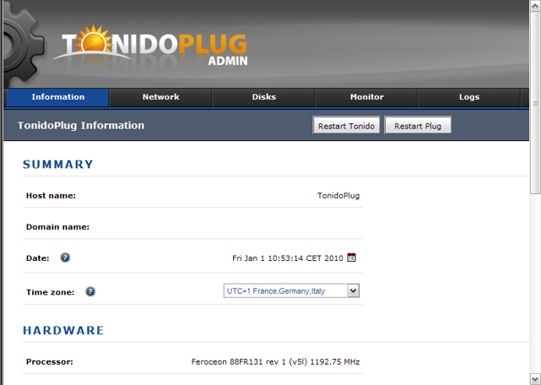Click the help icon next to Time zone
This screenshot has height=385, width=541.
pos(90,292)
